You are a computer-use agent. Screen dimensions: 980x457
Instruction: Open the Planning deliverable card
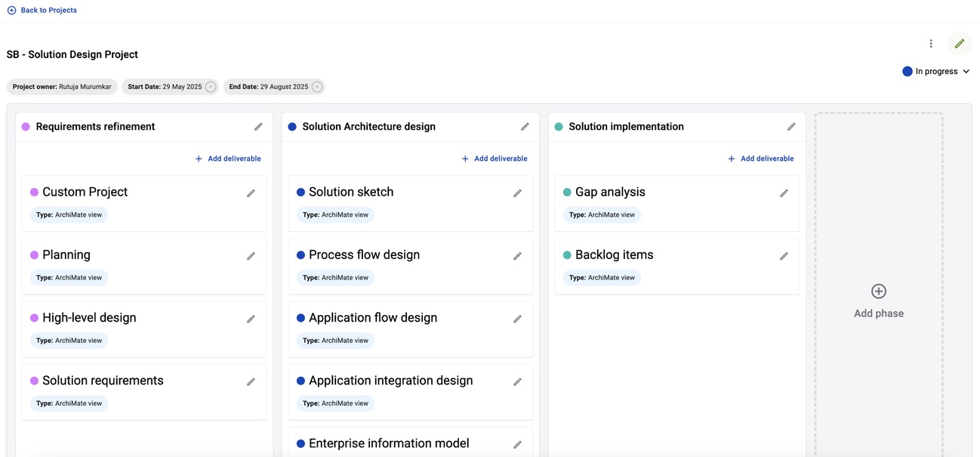click(144, 266)
